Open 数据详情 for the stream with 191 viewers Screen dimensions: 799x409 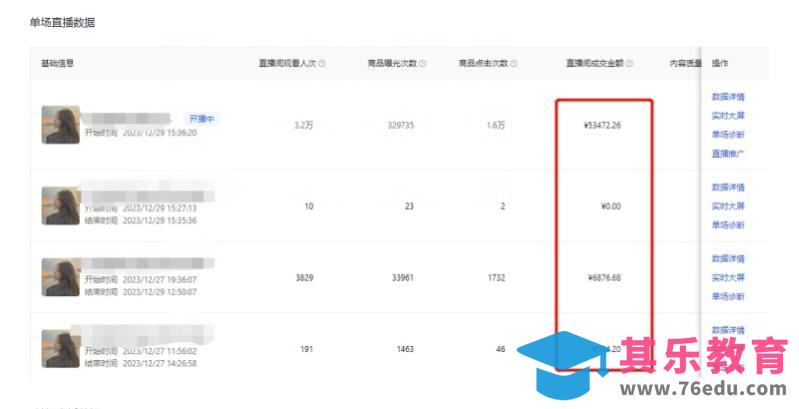pos(727,330)
